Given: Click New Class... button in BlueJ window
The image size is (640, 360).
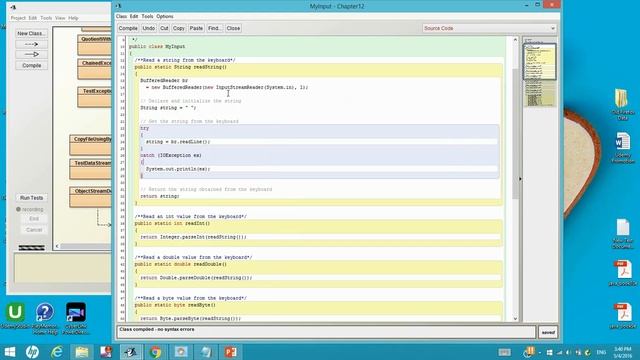Looking at the screenshot, I should click(x=31, y=33).
